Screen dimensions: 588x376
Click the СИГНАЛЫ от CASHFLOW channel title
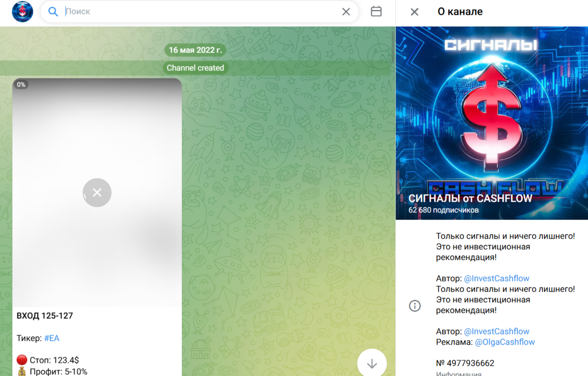coord(470,198)
